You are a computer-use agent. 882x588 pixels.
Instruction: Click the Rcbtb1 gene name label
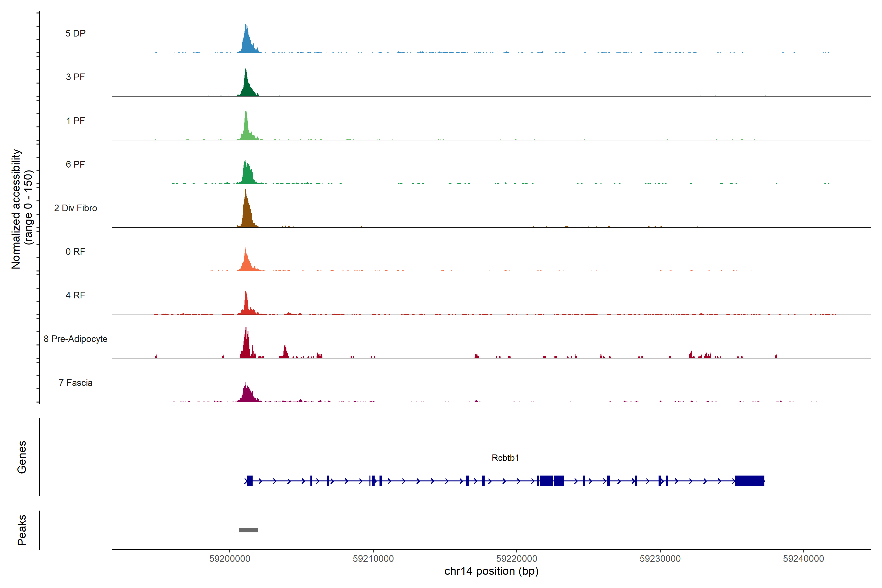pos(505,458)
